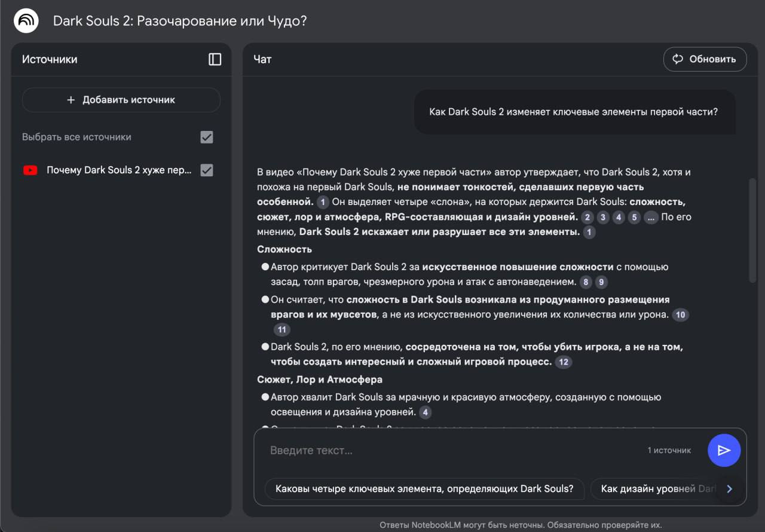This screenshot has height=532, width=765.
Task: Click the NotebookLM logo icon
Action: (x=26, y=21)
